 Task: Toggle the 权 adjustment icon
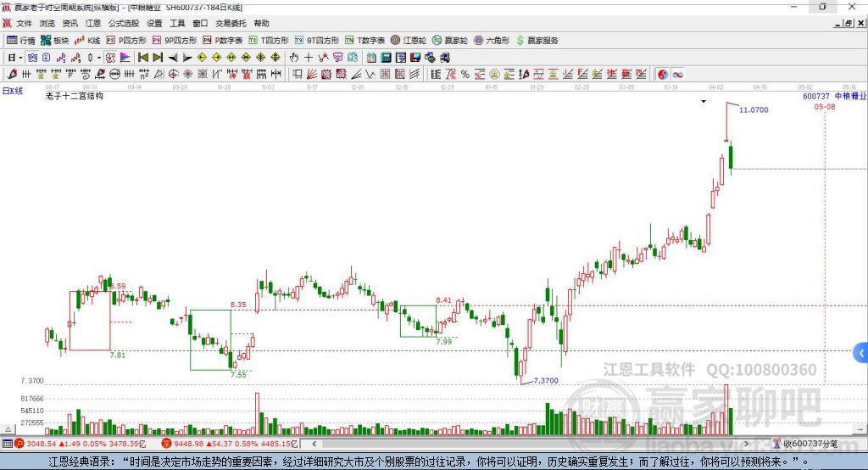pyautogui.click(x=110, y=58)
